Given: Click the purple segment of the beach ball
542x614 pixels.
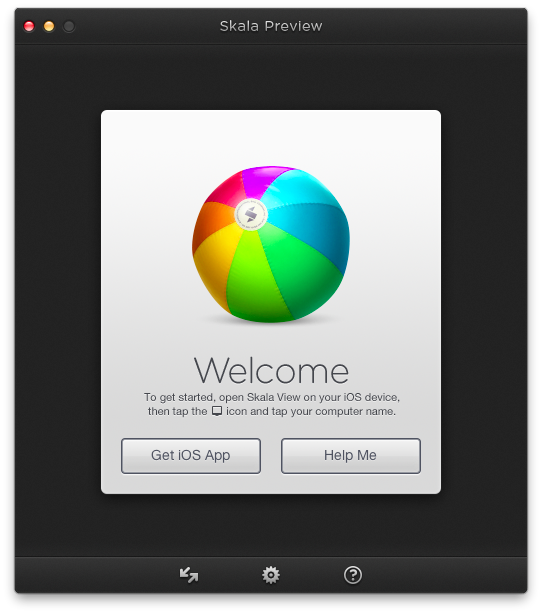Looking at the screenshot, I should (262, 181).
